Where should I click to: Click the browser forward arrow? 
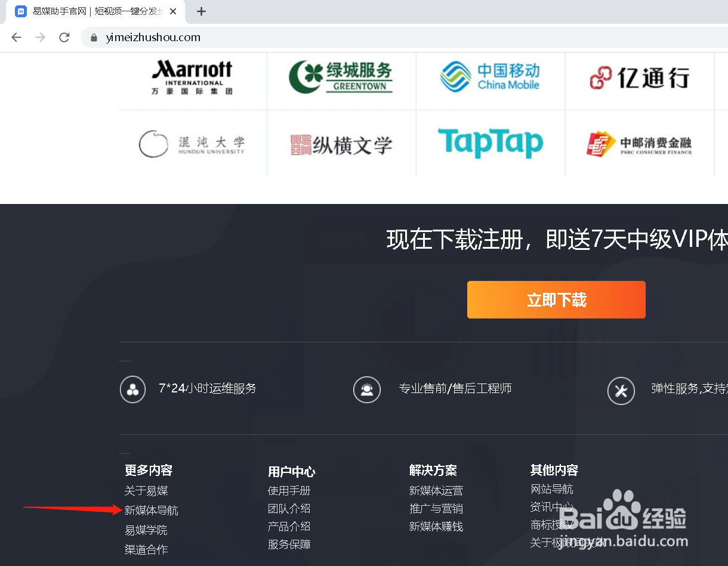click(41, 38)
